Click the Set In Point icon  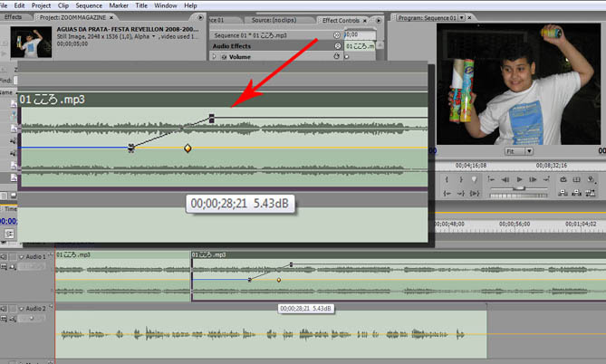(x=447, y=180)
